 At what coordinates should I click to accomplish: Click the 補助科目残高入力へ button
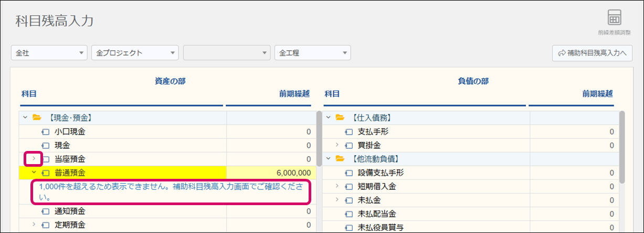click(592, 53)
